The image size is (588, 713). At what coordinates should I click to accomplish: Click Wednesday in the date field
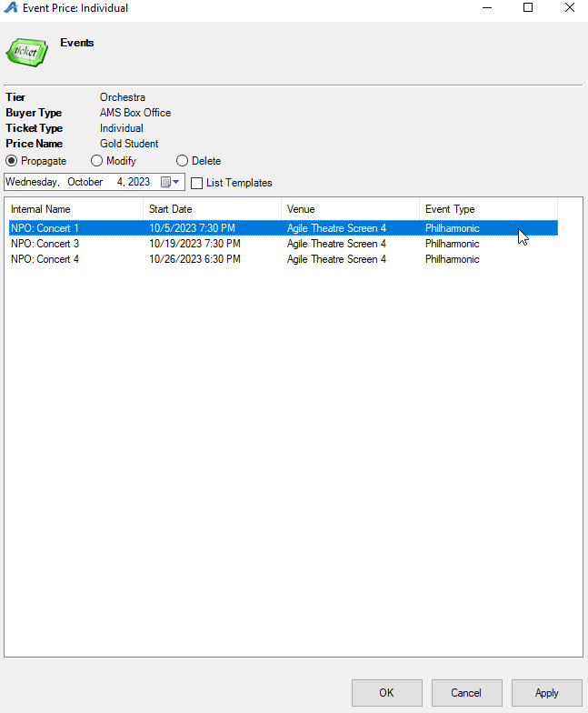tap(33, 182)
